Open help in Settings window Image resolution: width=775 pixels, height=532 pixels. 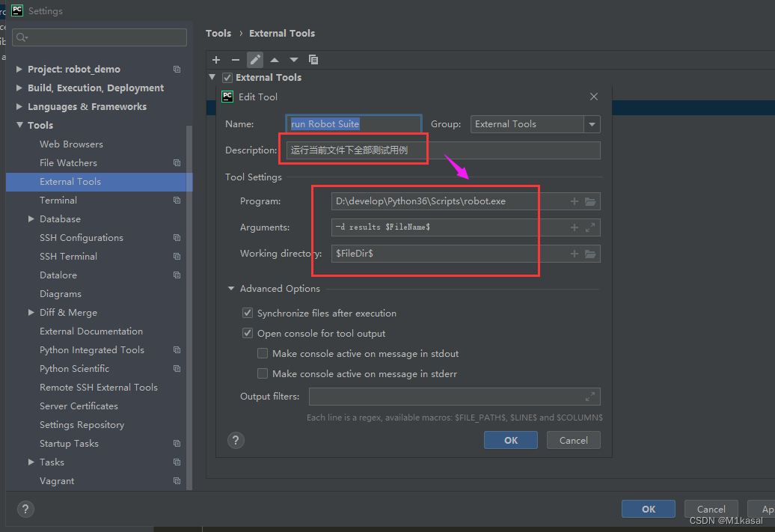(x=25, y=509)
